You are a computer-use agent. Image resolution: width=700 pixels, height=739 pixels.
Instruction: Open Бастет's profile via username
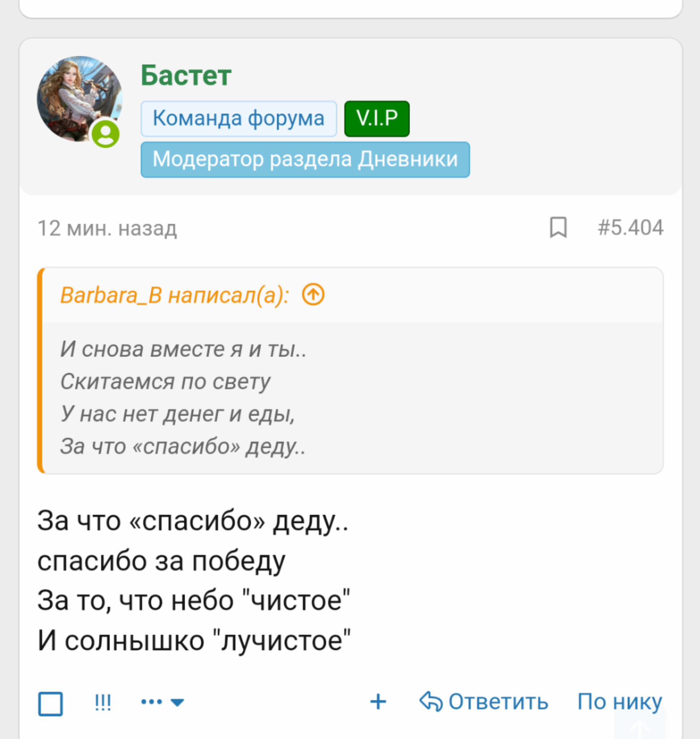[186, 75]
